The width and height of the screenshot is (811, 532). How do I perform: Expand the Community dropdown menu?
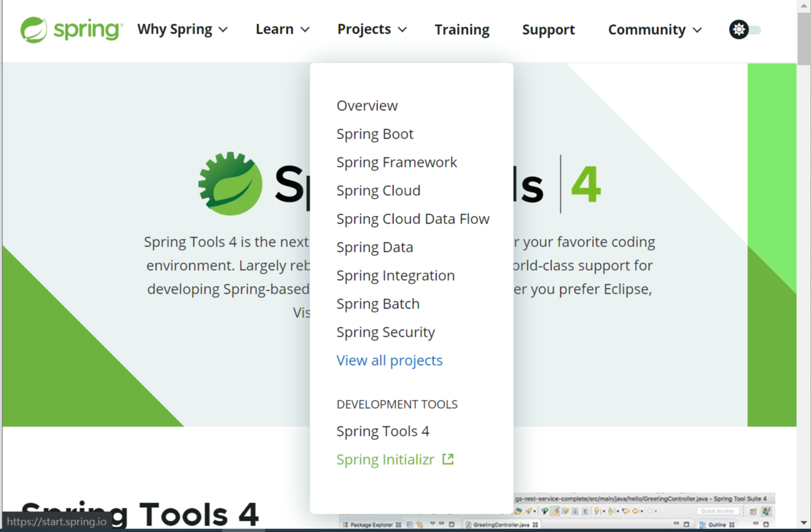655,29
